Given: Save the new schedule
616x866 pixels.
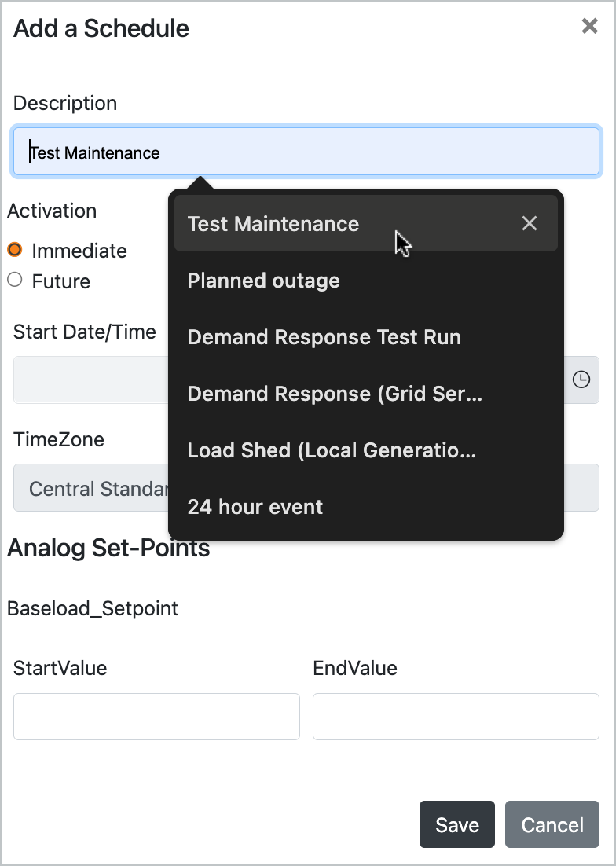Looking at the screenshot, I should [456, 824].
